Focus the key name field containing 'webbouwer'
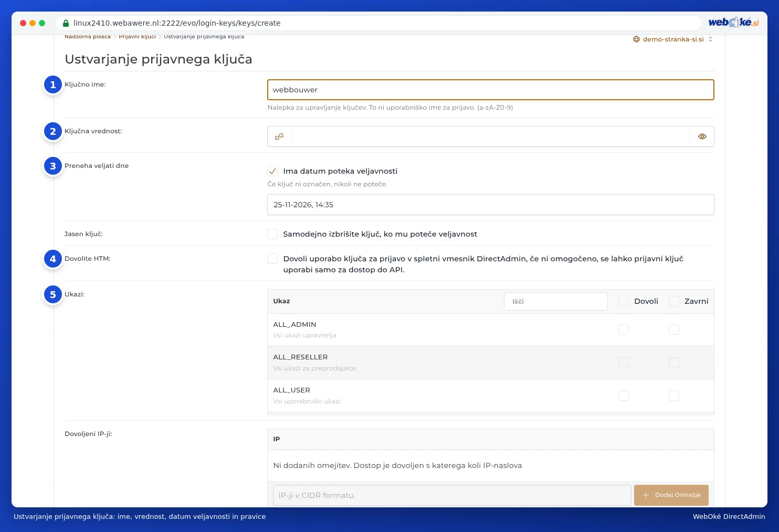Image resolution: width=779 pixels, height=532 pixels. click(x=491, y=90)
